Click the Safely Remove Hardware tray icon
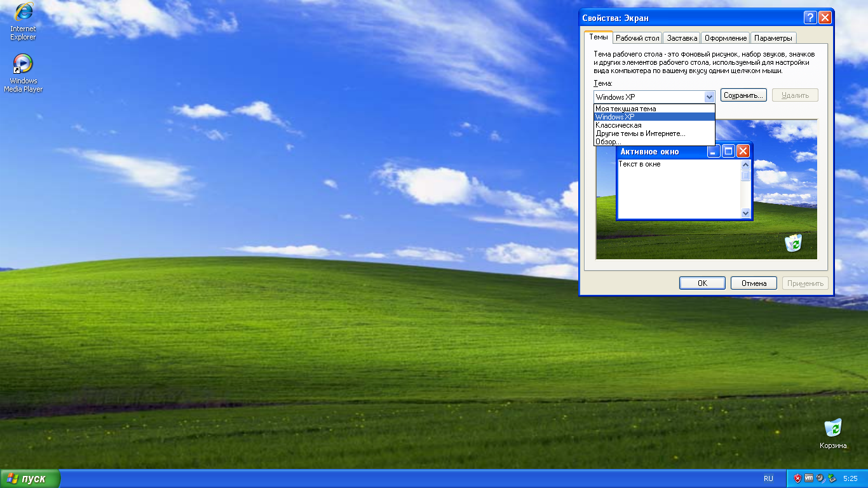This screenshot has width=868, height=488. click(832, 478)
